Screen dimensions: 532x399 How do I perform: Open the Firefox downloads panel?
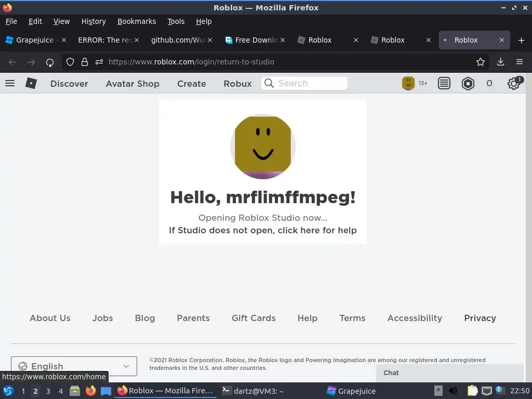[x=500, y=62]
